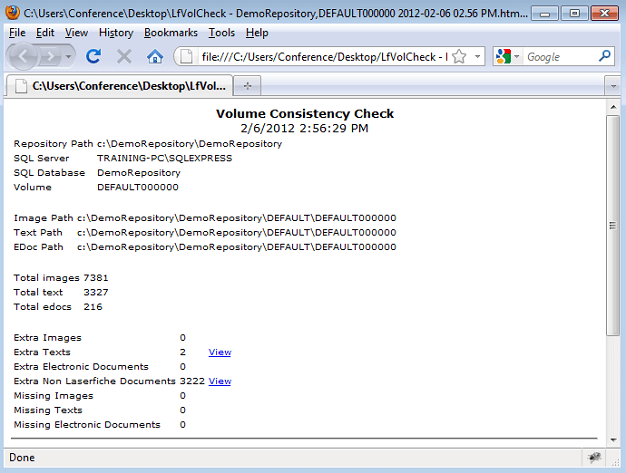Viewport: 626px width, 473px height.
Task: Click the SQL Database value DemoRepository
Action: [x=139, y=173]
